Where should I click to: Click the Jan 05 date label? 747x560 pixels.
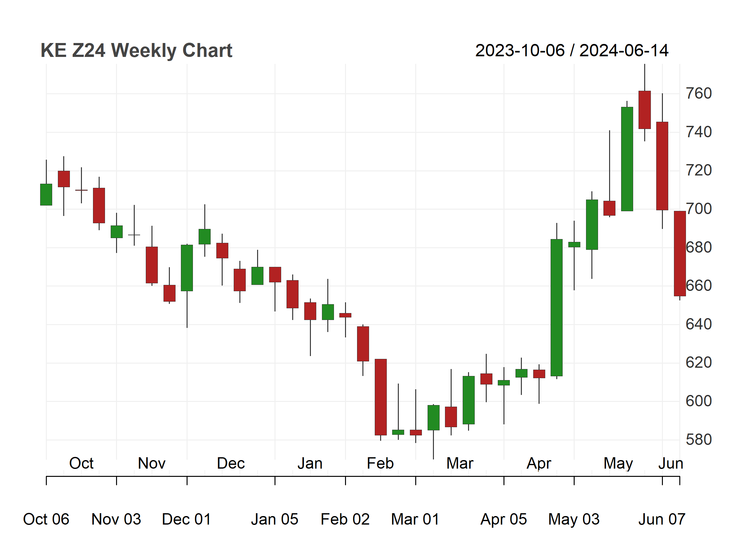click(x=275, y=520)
